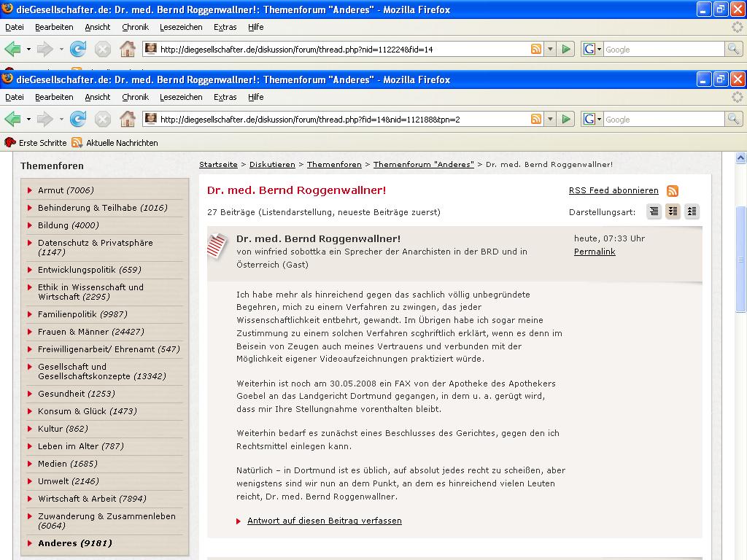Expand the front address bar URL dropdown

point(551,120)
